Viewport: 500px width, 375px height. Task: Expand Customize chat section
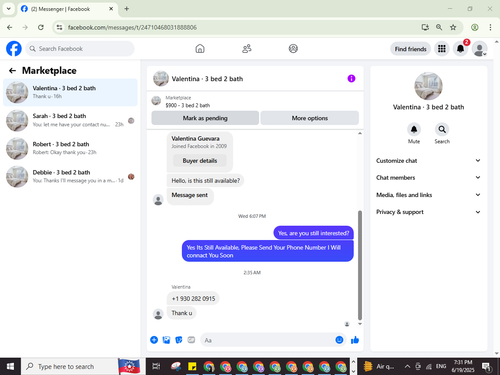pos(428,161)
